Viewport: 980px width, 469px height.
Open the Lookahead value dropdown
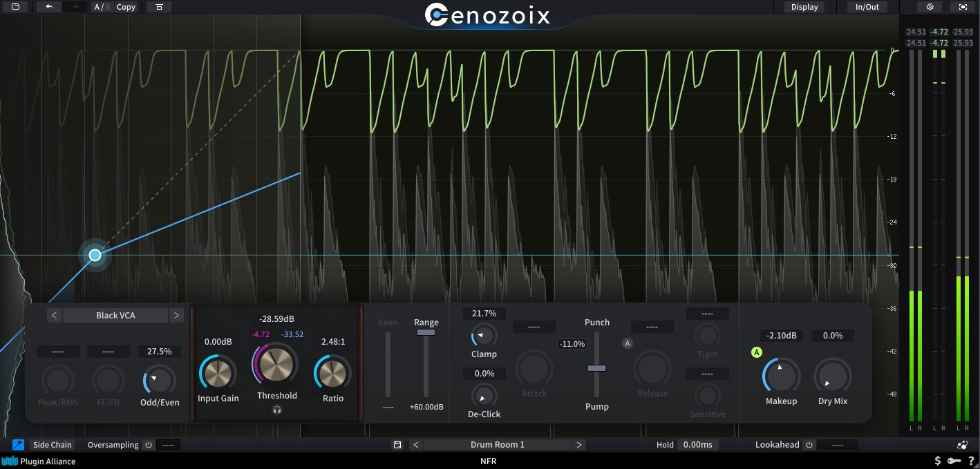pyautogui.click(x=837, y=445)
